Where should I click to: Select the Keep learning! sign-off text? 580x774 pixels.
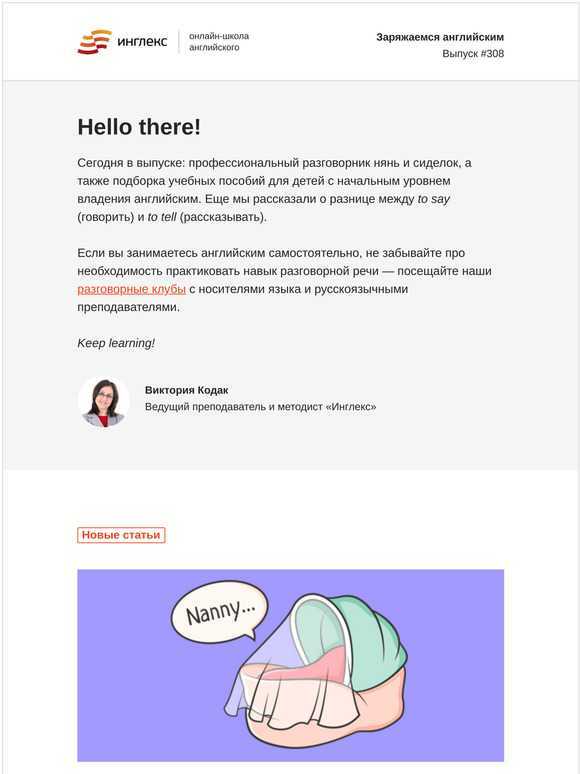(116, 343)
